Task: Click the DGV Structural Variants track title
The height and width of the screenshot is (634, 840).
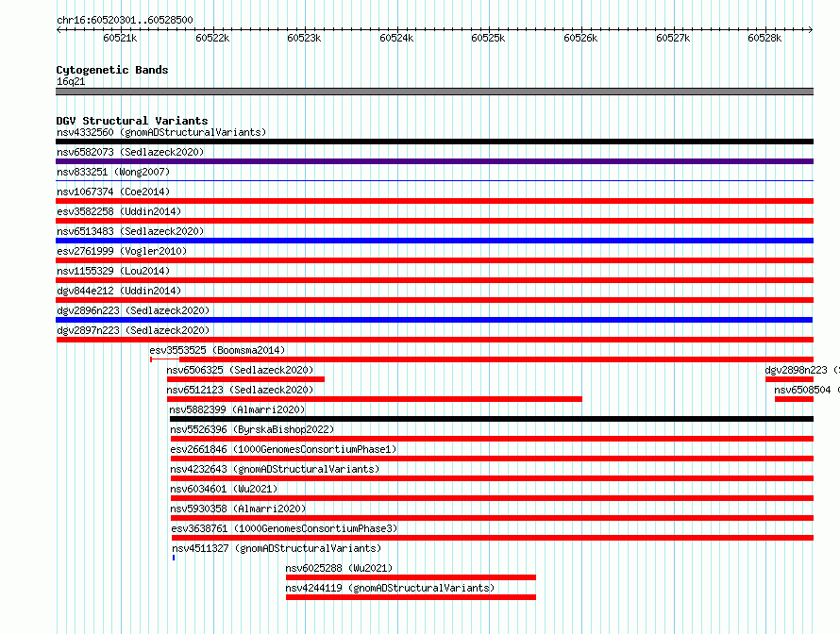Action: point(132,121)
